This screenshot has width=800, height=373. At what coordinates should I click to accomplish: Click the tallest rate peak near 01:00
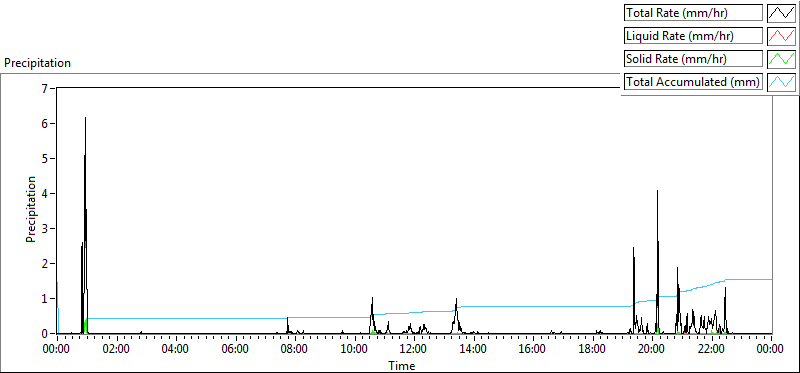pos(85,118)
